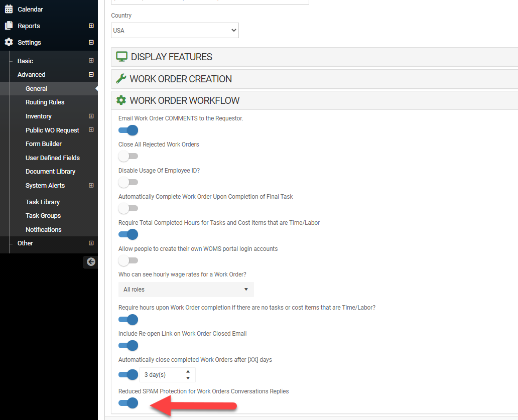518x420 pixels.
Task: Click the Display Features monitor icon
Action: point(121,57)
